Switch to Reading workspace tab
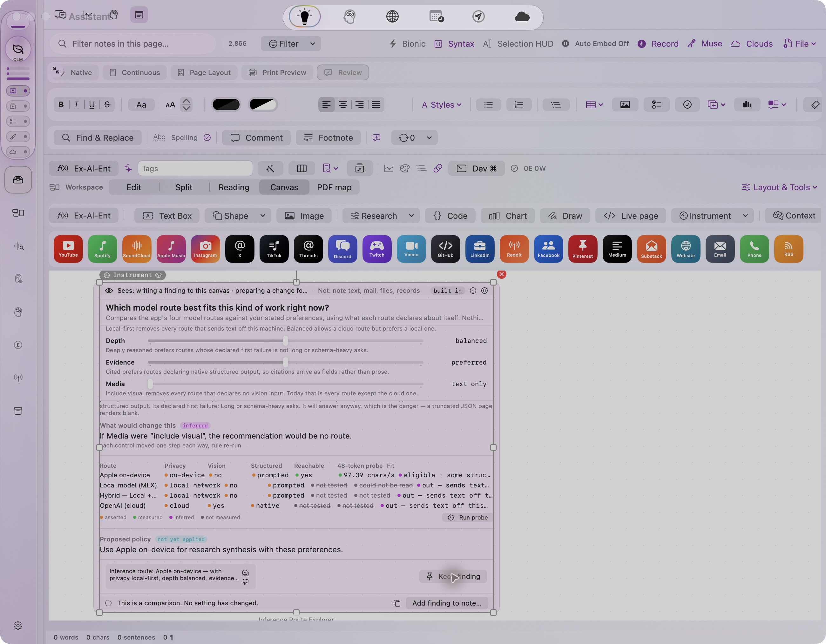826x644 pixels. pos(234,187)
